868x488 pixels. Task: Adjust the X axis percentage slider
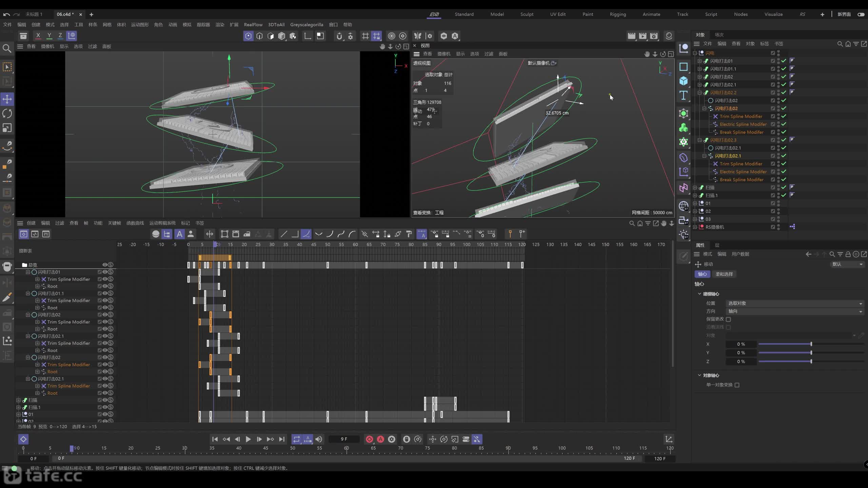(x=811, y=344)
